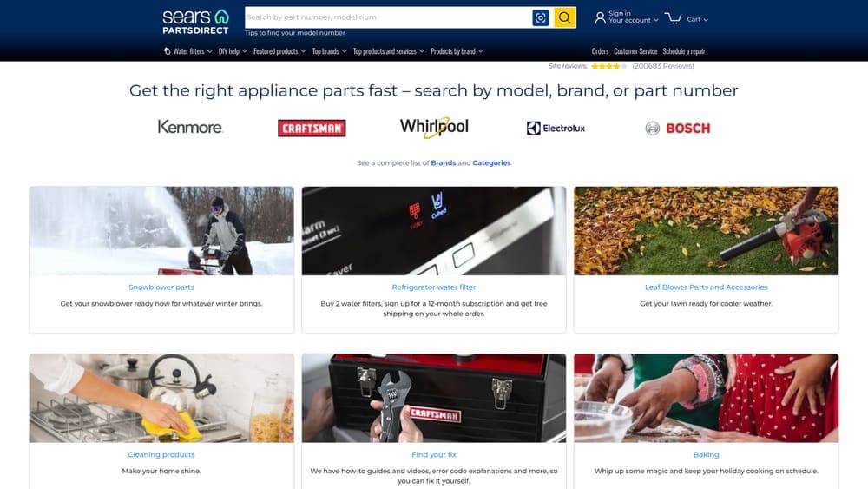Image resolution: width=868 pixels, height=489 pixels.
Task: Open the Products by brand dropdown
Action: tap(457, 51)
